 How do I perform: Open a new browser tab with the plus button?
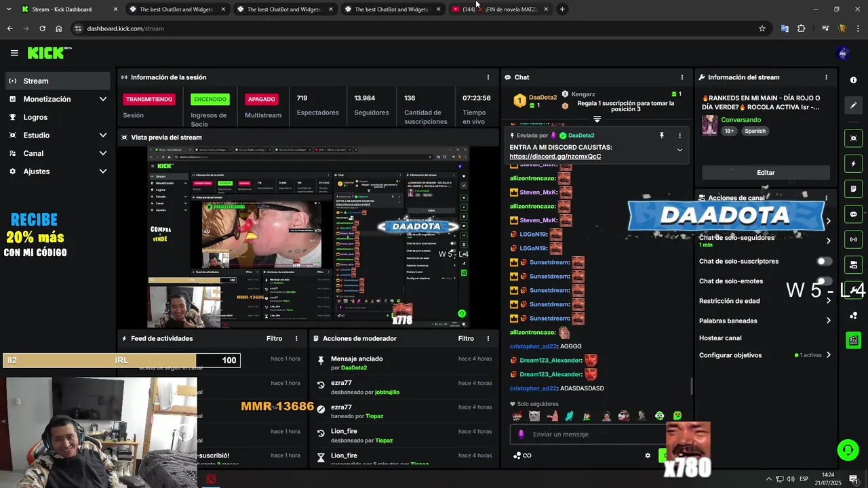(562, 9)
